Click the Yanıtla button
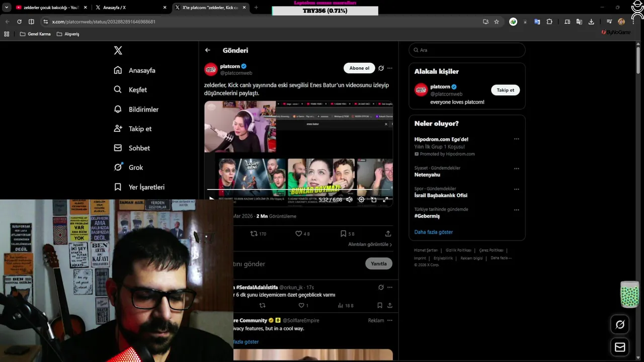Viewport: 644px width, 362px height. [378, 263]
